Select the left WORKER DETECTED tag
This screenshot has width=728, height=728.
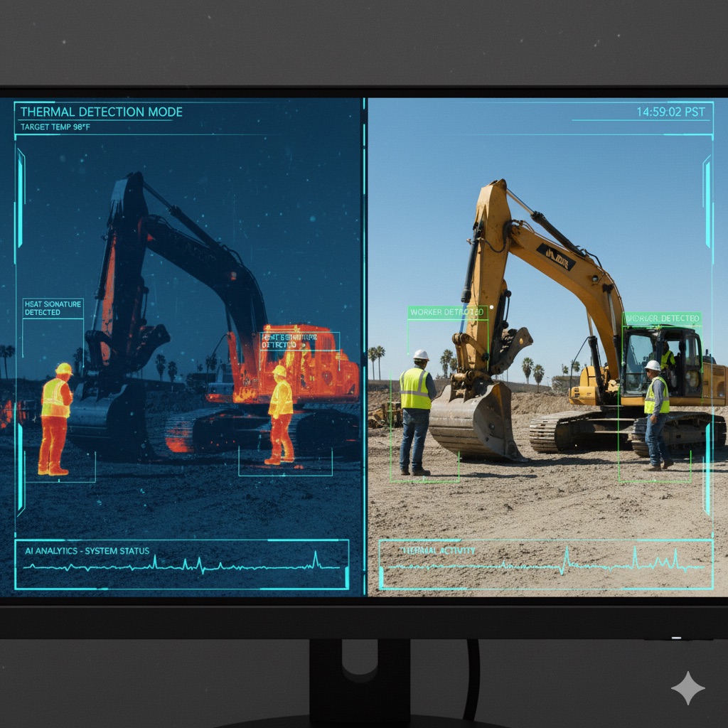447,312
